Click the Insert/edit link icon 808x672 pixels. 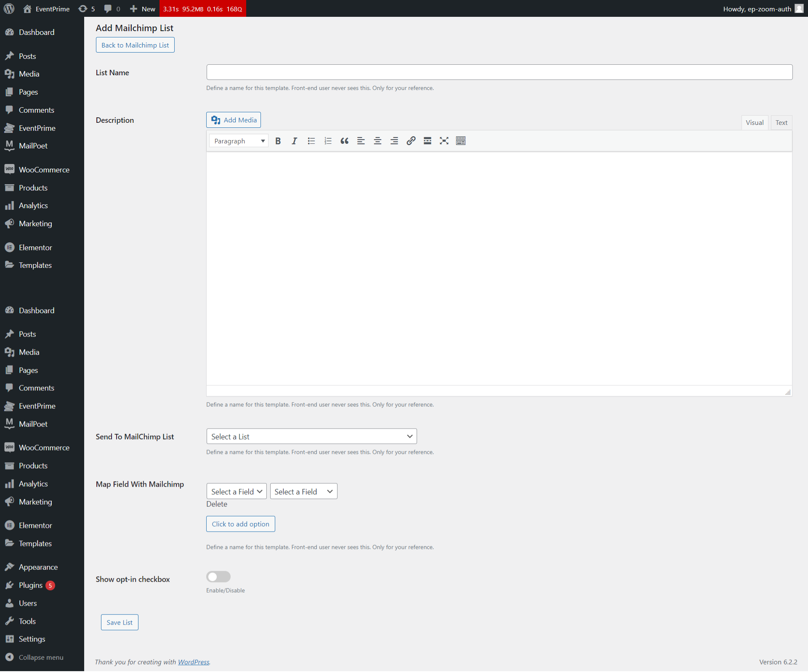[411, 141]
